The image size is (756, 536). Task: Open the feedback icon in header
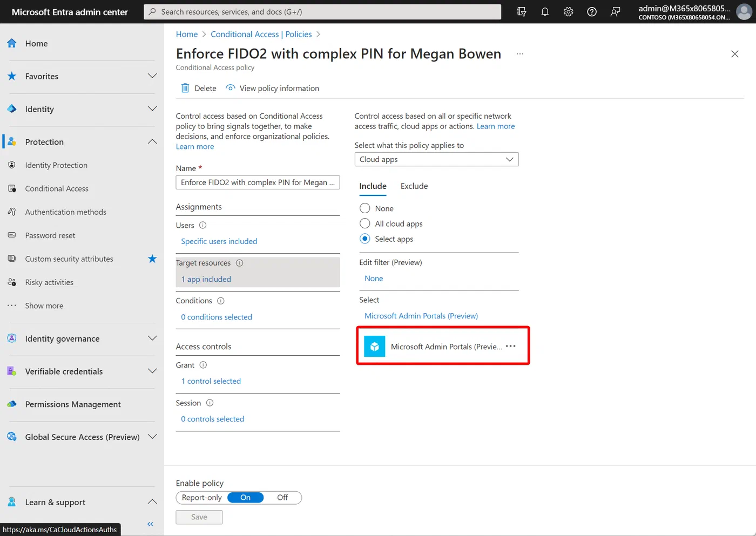(x=615, y=11)
